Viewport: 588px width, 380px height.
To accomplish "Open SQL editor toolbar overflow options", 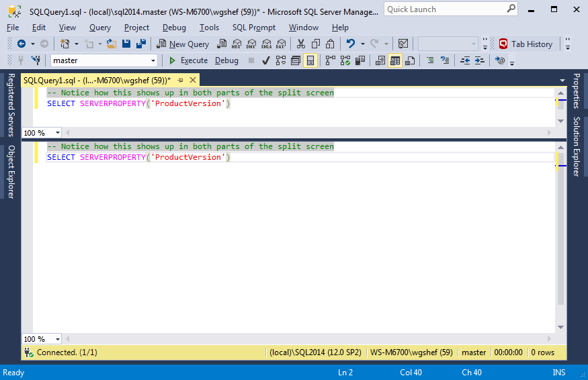I will click(512, 62).
